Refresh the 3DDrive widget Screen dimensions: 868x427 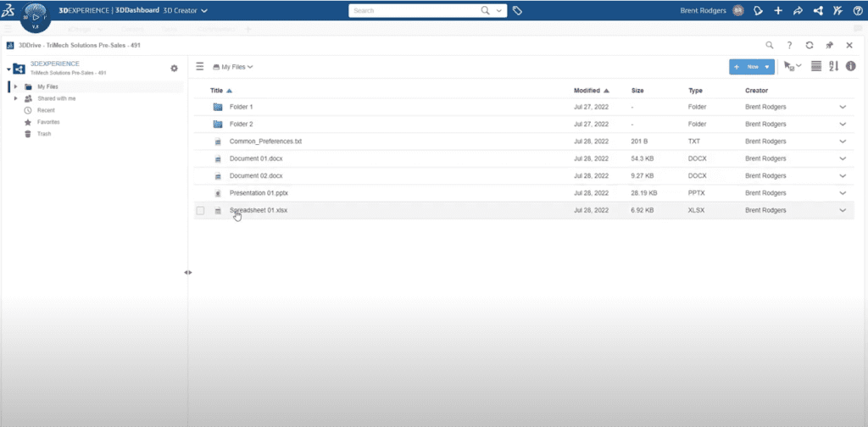(x=810, y=46)
